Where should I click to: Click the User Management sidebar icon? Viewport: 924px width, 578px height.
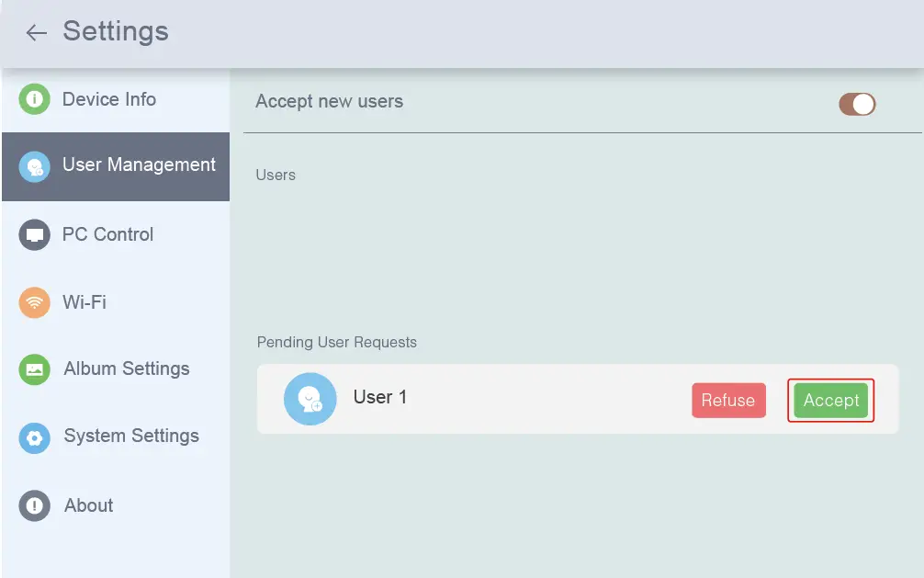(x=34, y=166)
